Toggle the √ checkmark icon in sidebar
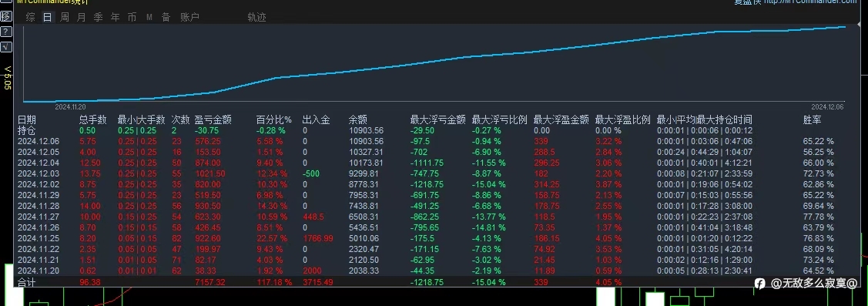 [6, 47]
